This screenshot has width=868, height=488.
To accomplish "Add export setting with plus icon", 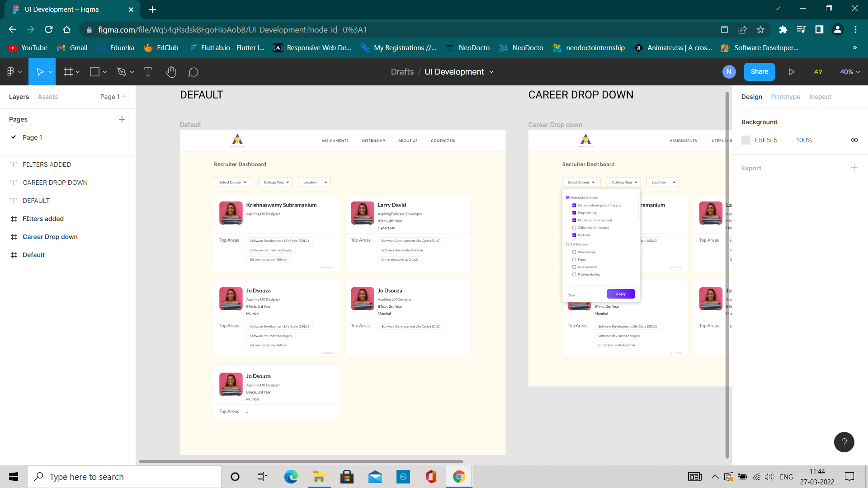I will 854,168.
